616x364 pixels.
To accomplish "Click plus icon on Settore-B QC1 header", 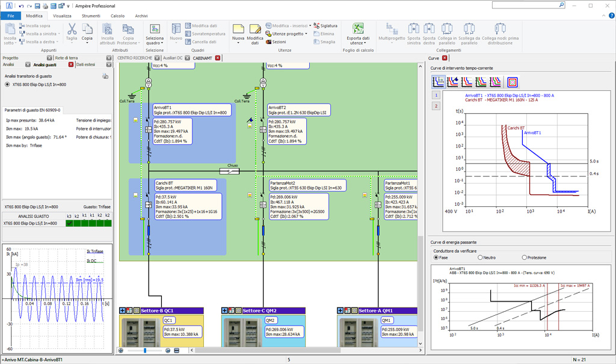I will 122,310.
